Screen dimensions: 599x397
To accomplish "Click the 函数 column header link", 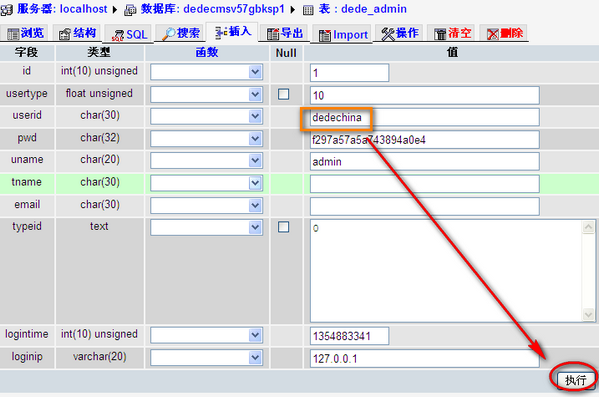I will click(x=207, y=52).
